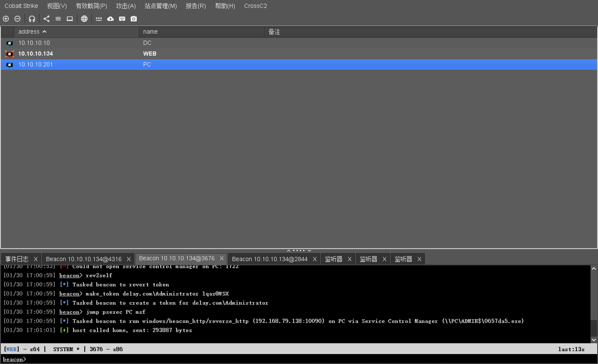The width and height of the screenshot is (598, 364).
Task: Close the Beacon 10.10.10.134@3676 tab
Action: (x=222, y=258)
